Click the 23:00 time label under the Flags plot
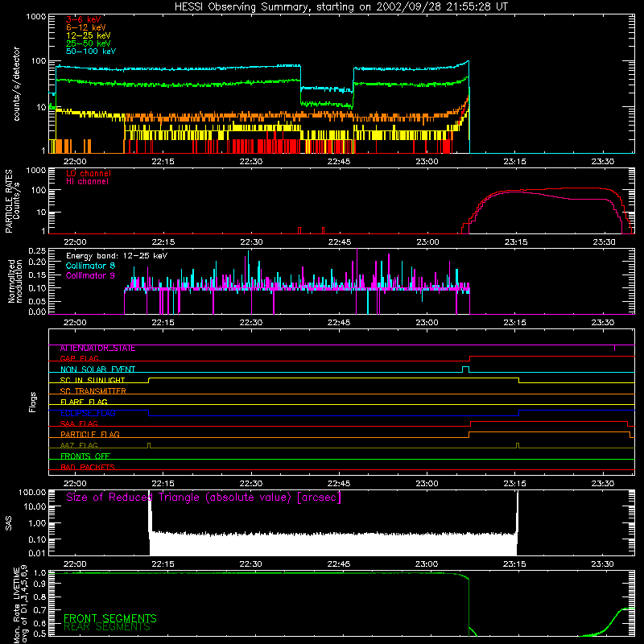This screenshot has width=644, height=644. [x=427, y=484]
